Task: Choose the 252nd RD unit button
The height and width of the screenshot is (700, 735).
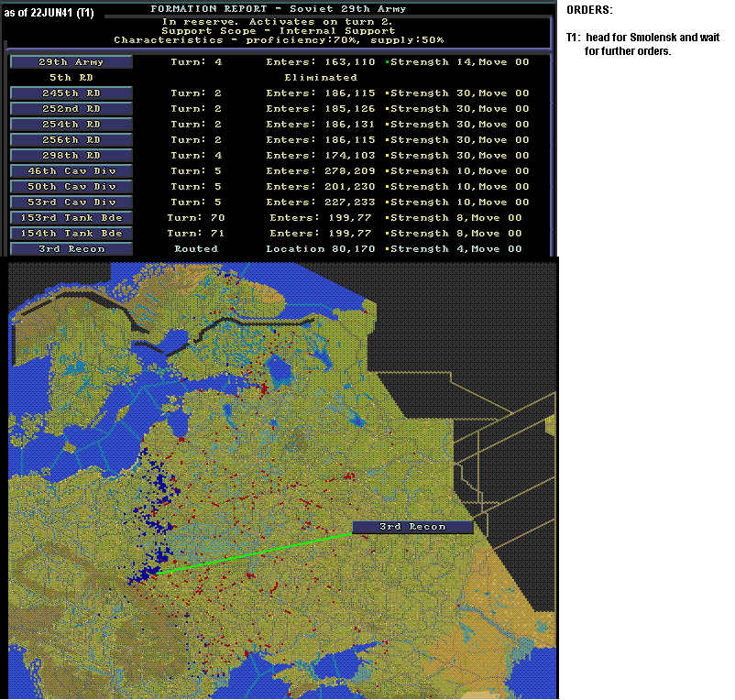Action: click(71, 109)
